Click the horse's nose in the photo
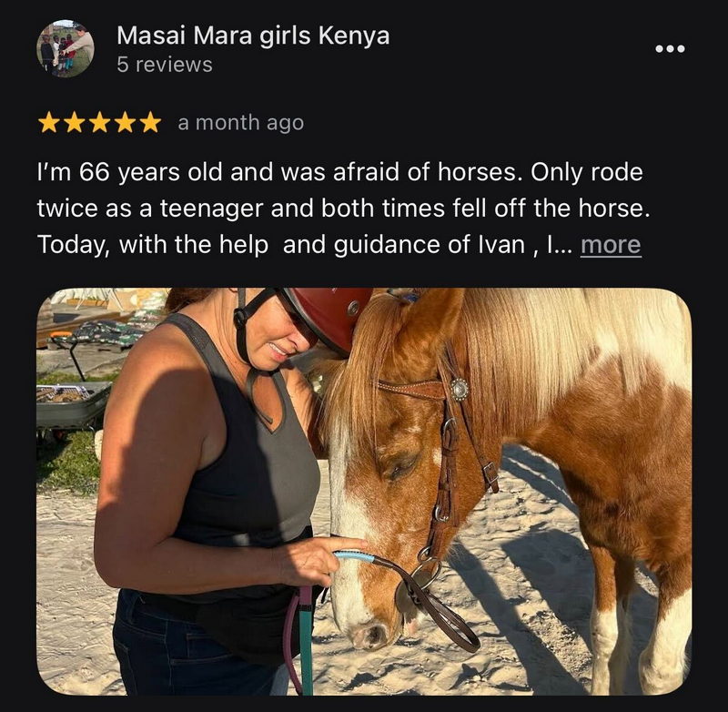The height and width of the screenshot is (712, 728). 369,635
